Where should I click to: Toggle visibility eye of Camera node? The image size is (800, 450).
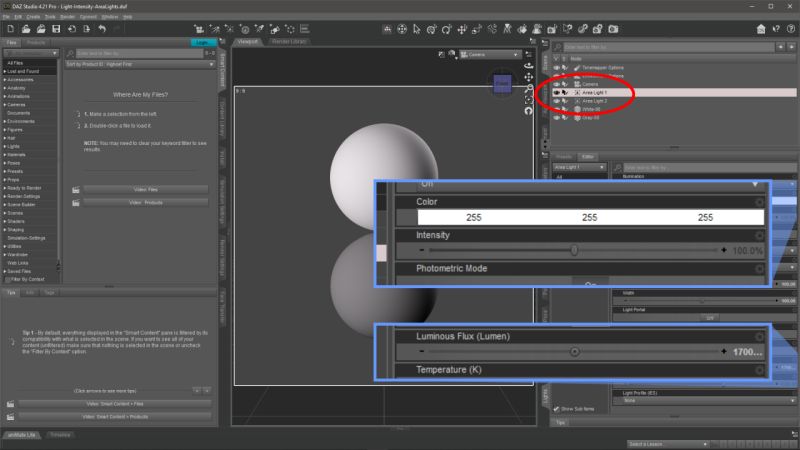tap(557, 84)
